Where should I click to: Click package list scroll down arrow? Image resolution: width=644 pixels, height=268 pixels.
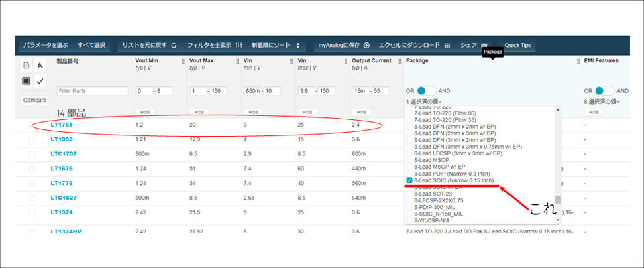click(x=557, y=220)
